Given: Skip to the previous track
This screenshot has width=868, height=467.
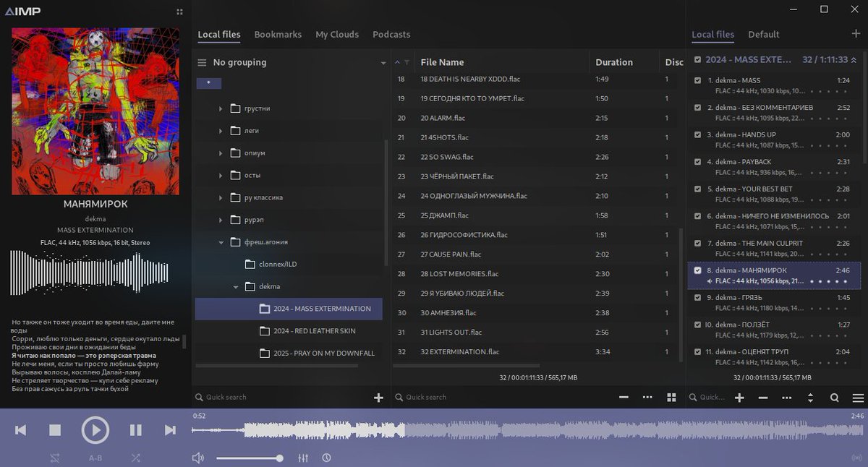Looking at the screenshot, I should point(21,430).
